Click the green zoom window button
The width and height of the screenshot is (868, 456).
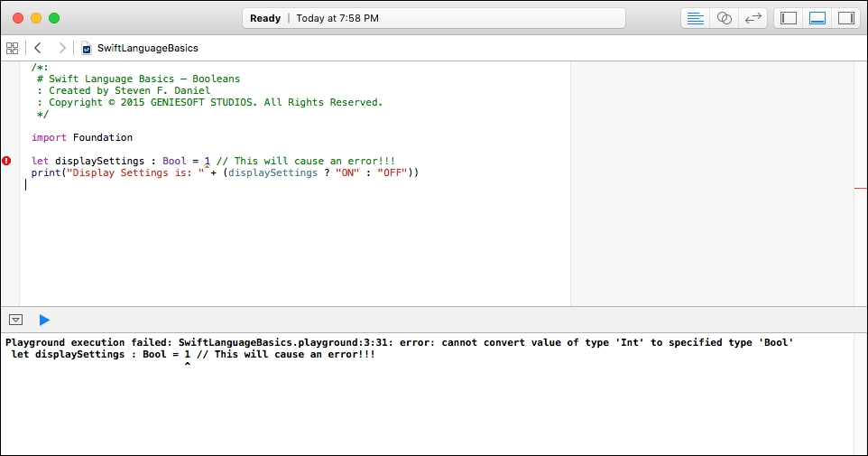click(54, 18)
